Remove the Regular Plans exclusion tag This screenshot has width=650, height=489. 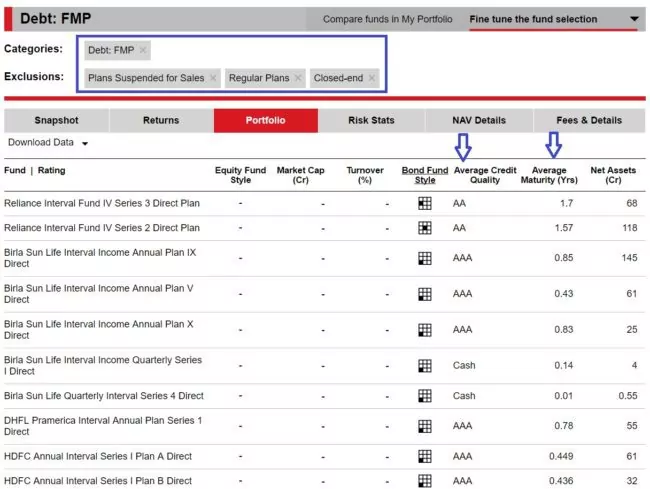(x=298, y=77)
